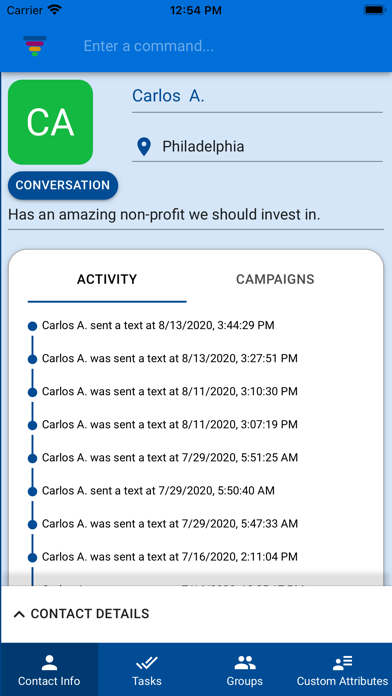Screen dimensions: 392x696
Task: Select the Contact Info person icon
Action: tap(49, 663)
